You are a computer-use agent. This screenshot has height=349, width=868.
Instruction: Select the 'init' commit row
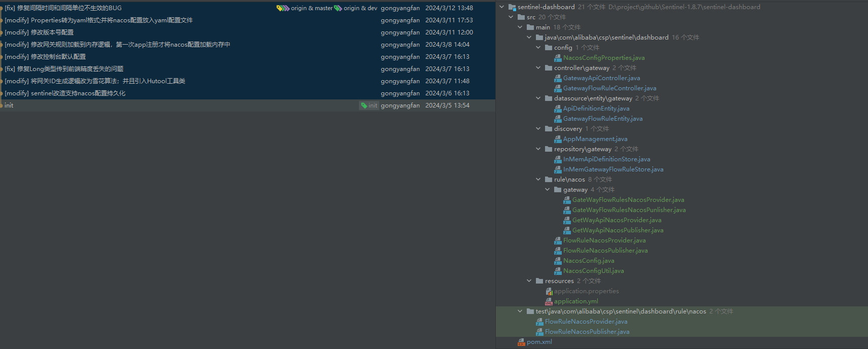click(x=247, y=106)
